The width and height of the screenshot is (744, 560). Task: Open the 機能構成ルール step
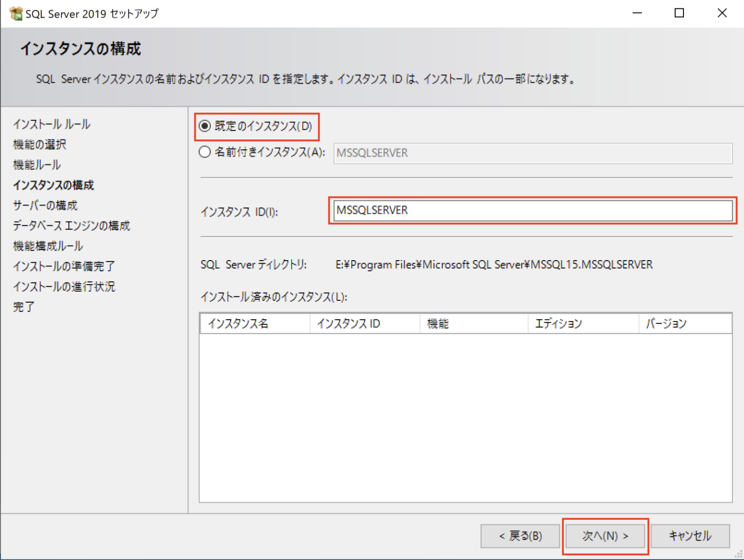(x=47, y=246)
